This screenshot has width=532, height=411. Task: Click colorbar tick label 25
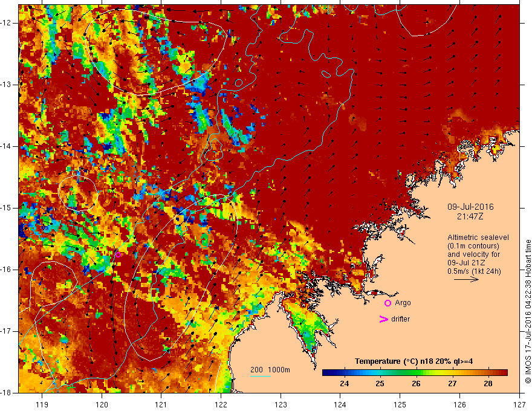click(x=380, y=384)
